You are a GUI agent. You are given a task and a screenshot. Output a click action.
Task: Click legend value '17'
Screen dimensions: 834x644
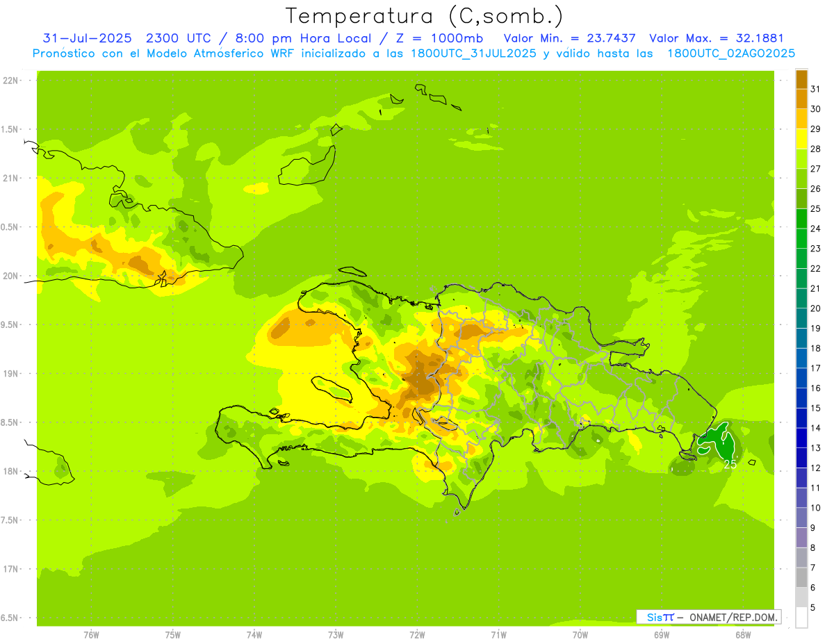816,368
